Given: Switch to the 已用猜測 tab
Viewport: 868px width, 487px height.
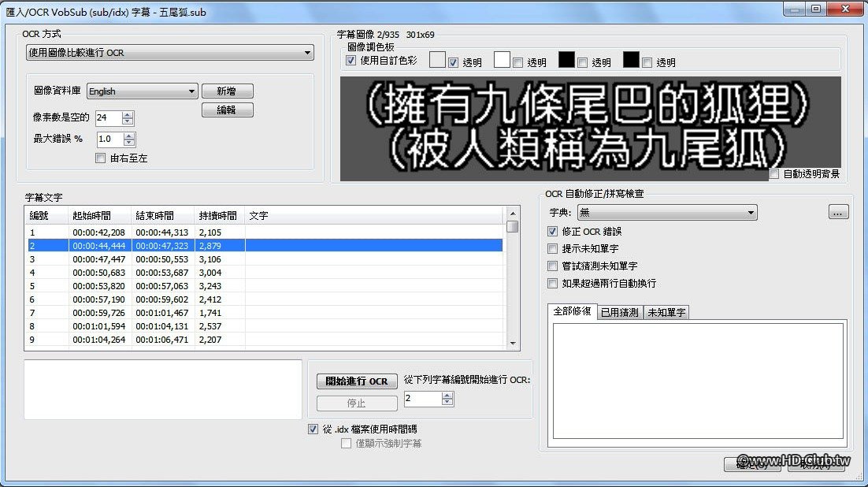Looking at the screenshot, I should coord(620,313).
